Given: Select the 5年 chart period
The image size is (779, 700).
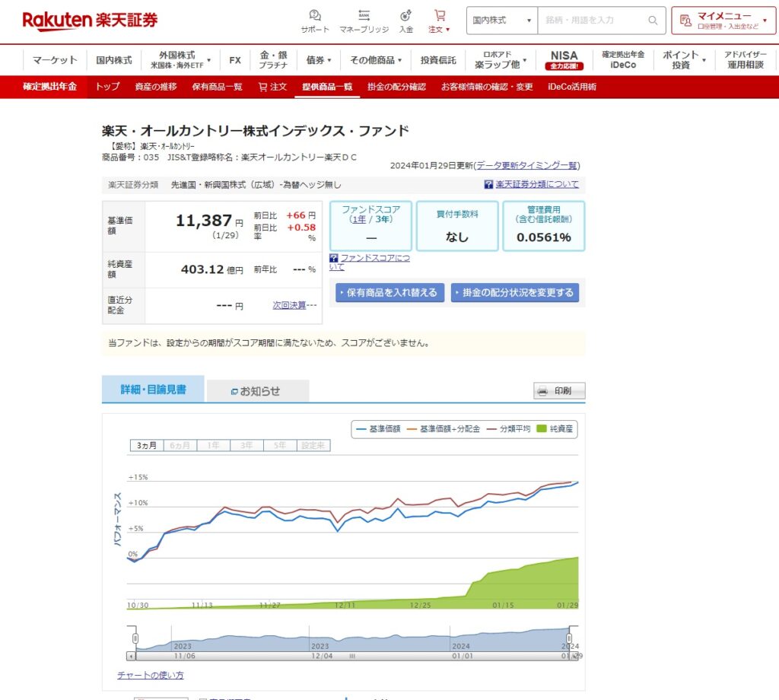Looking at the screenshot, I should [280, 445].
